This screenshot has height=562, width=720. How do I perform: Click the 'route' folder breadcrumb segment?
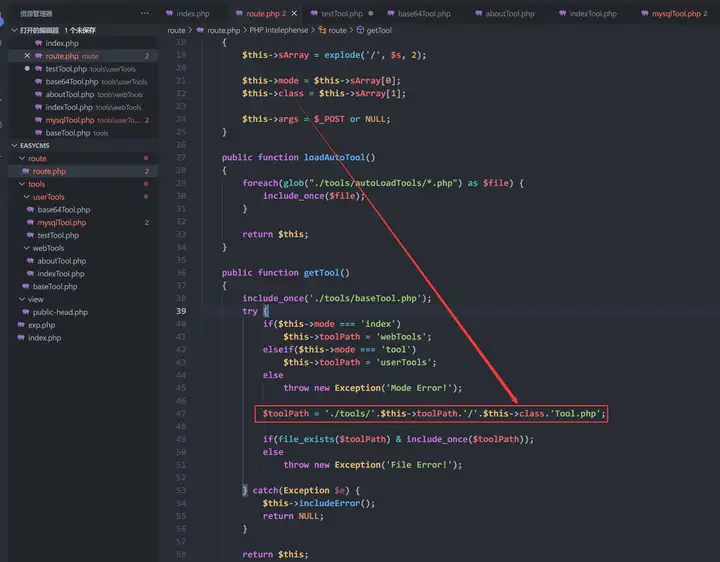176,30
